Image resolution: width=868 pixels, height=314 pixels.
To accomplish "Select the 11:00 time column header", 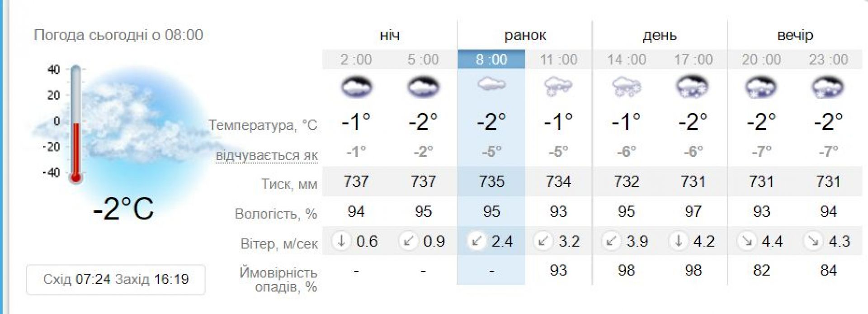I will click(558, 59).
